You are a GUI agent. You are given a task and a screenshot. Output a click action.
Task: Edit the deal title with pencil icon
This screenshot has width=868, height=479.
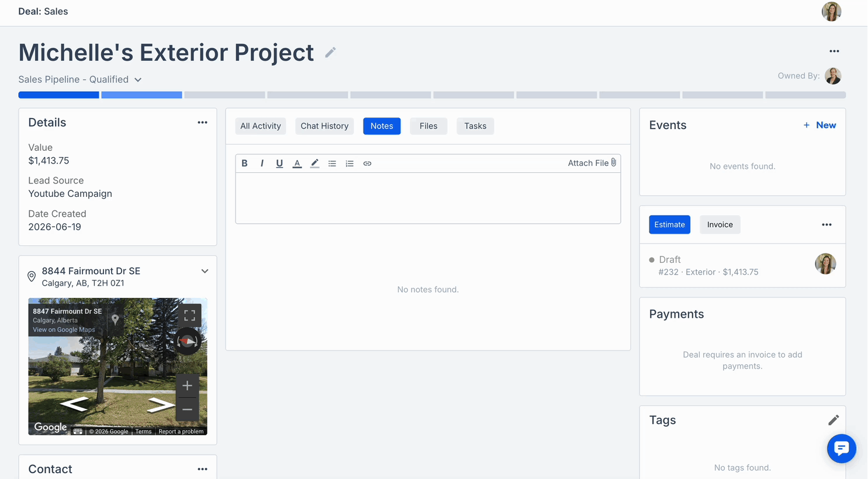coord(330,53)
